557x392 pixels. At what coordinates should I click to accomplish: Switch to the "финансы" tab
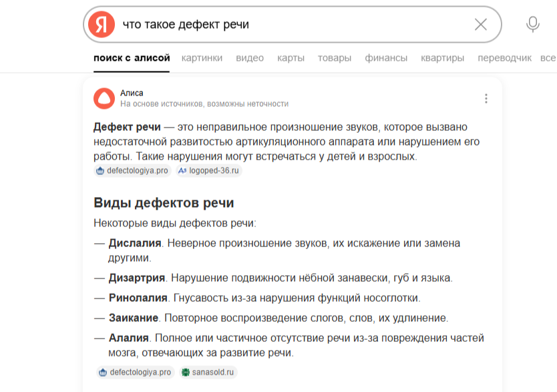point(386,58)
